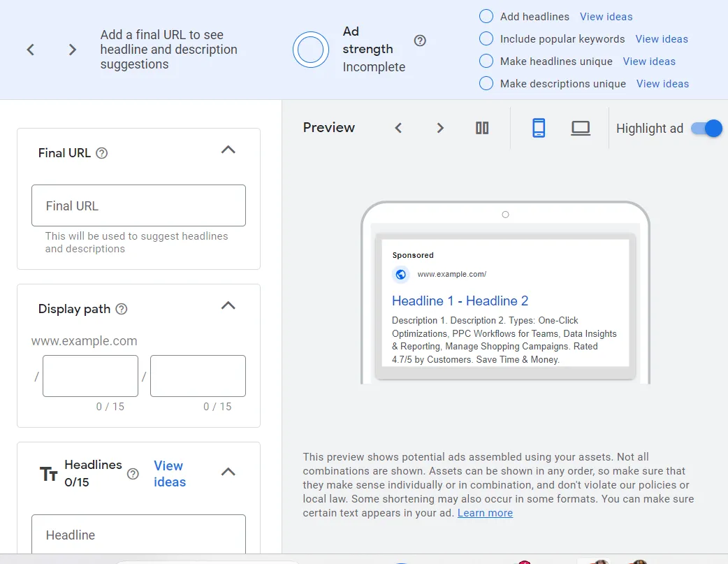Screen dimensions: 728x564
Task: Select mobile device preview
Action: coord(539,128)
